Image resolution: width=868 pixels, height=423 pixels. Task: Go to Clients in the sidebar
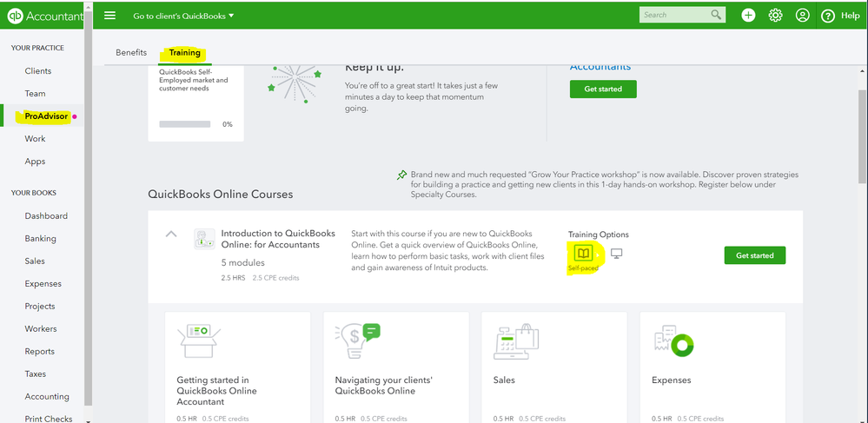tap(38, 71)
